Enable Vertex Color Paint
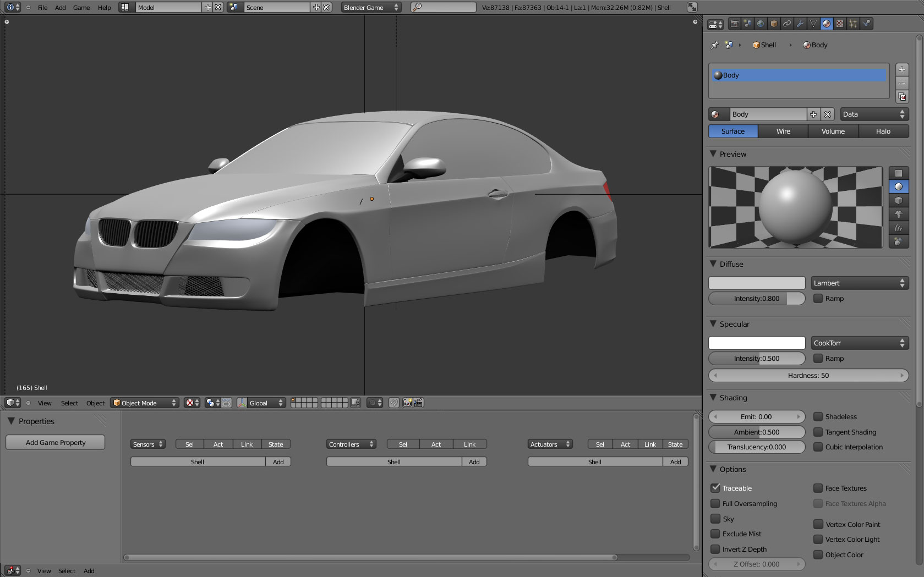This screenshot has height=577, width=924. click(x=818, y=524)
